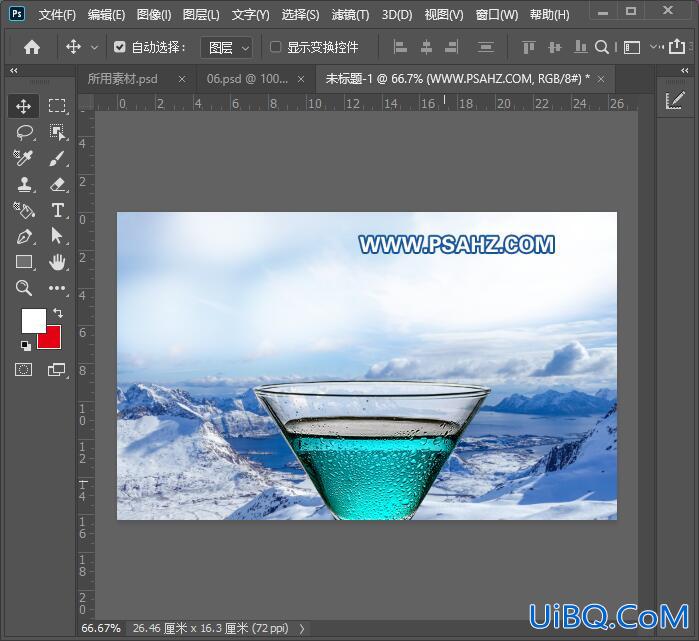Expand the workspace dropdown chevron
Viewport: 699px width, 641px height.
[653, 46]
